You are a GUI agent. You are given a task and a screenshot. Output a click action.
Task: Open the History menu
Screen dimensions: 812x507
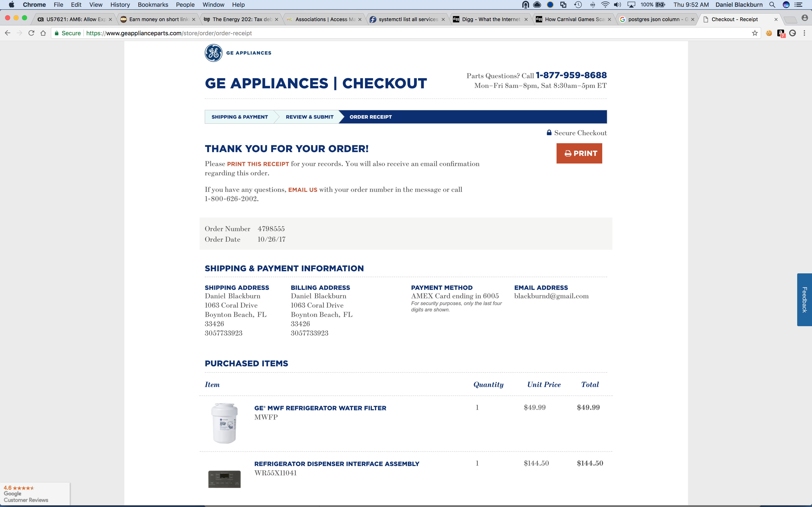(120, 5)
